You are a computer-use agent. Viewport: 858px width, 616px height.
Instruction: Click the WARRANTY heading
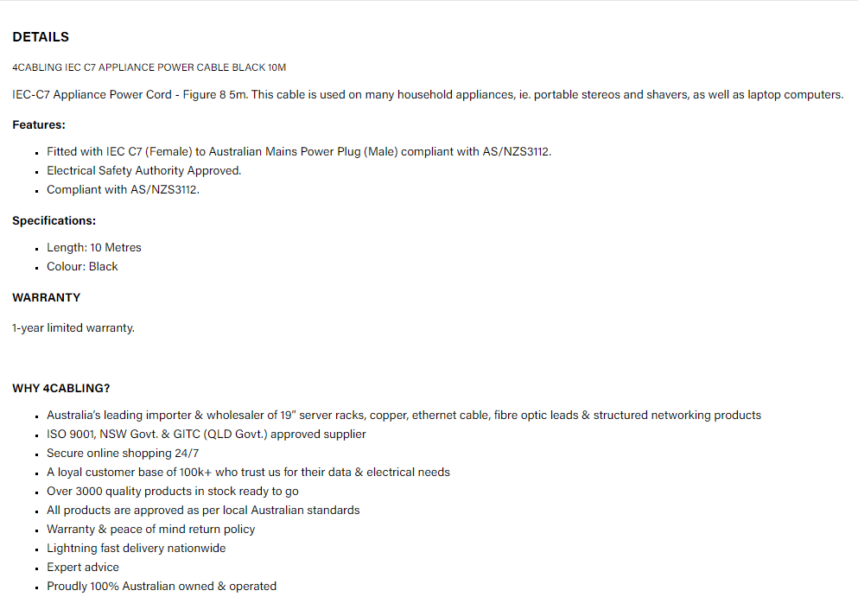(46, 297)
